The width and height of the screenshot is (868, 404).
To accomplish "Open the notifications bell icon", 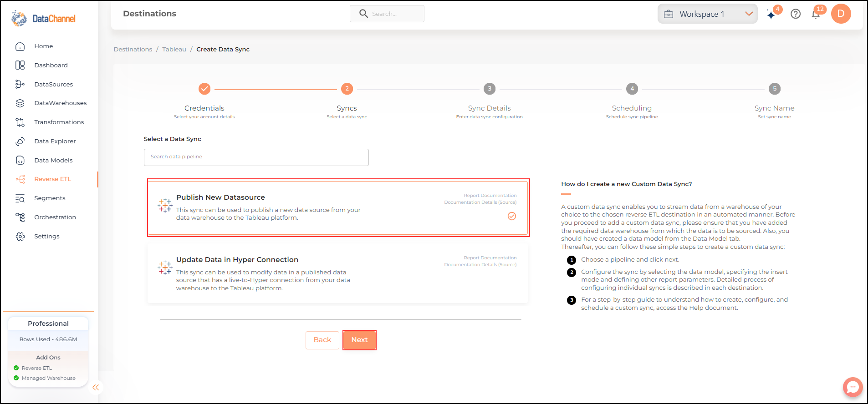I will 816,15.
